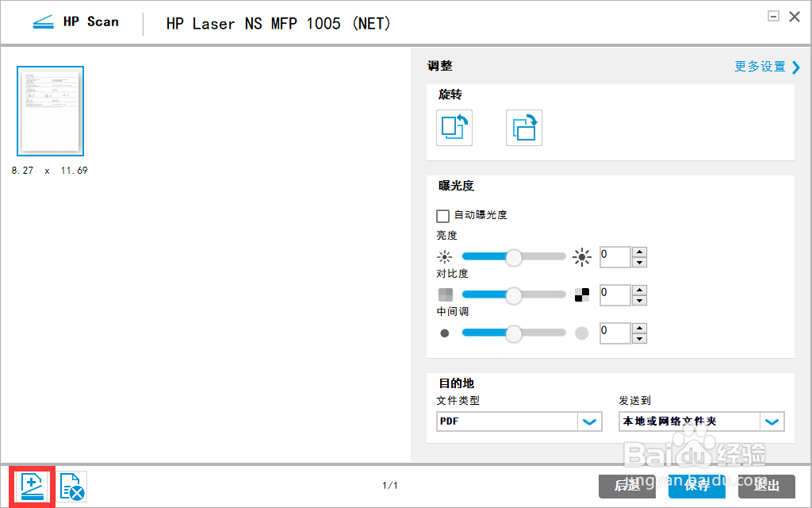
Task: Click the 中间调 value input field
Action: [615, 333]
